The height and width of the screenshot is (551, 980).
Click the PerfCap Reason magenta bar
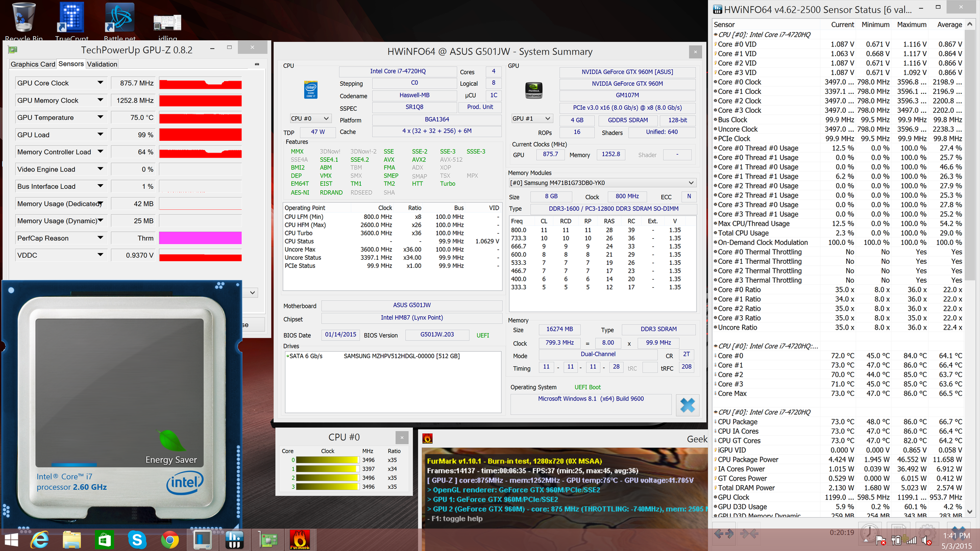200,238
